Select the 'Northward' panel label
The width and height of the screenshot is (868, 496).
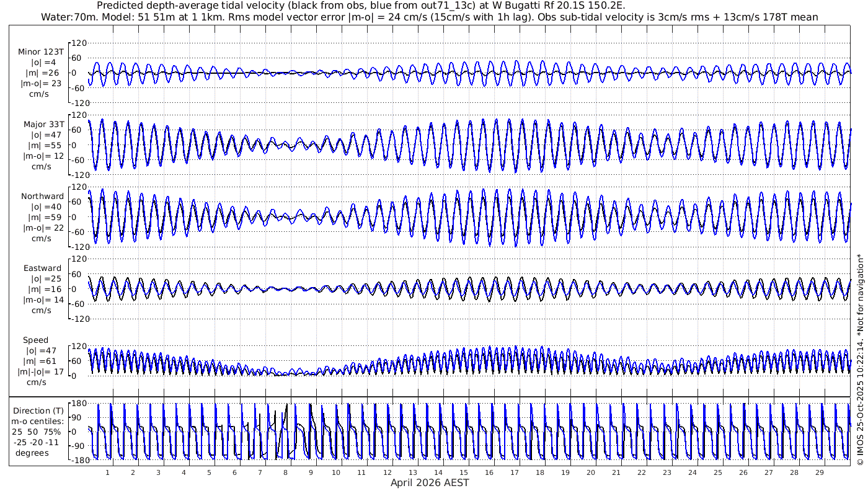[42, 197]
